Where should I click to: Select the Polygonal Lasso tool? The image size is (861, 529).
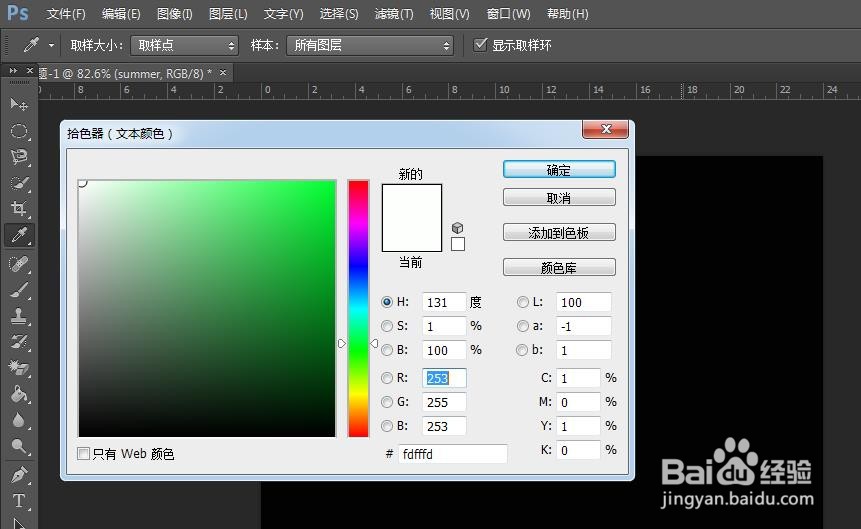click(19, 157)
